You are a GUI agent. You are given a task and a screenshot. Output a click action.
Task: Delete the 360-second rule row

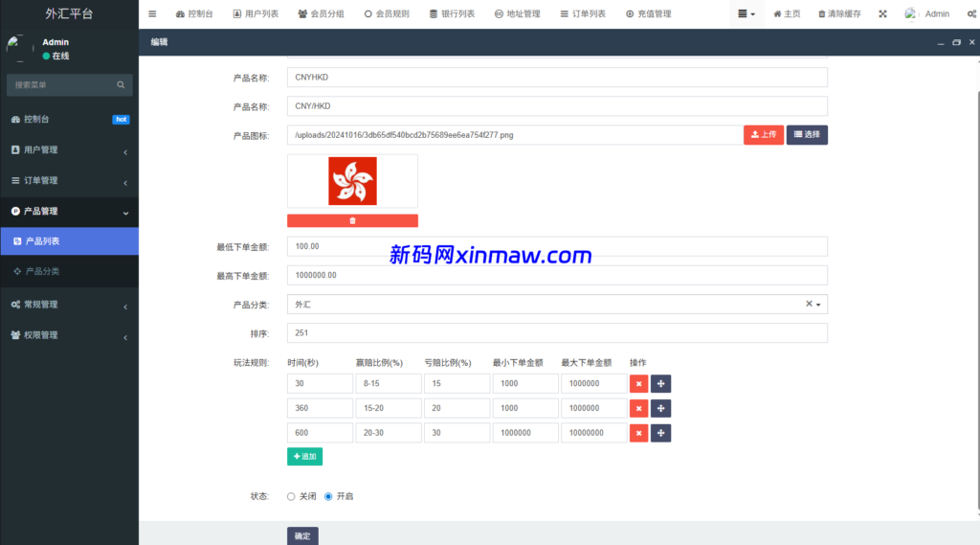tap(638, 408)
